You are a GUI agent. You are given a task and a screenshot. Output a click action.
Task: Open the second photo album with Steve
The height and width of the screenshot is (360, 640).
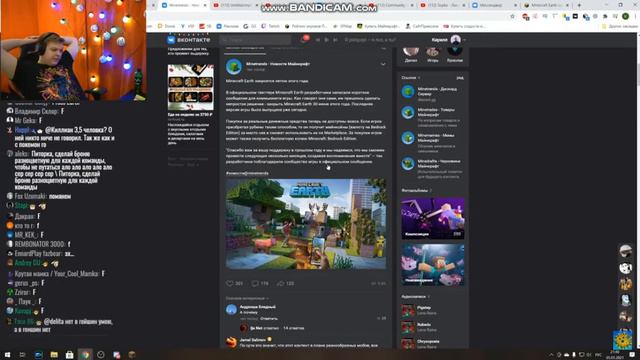pyautogui.click(x=433, y=264)
